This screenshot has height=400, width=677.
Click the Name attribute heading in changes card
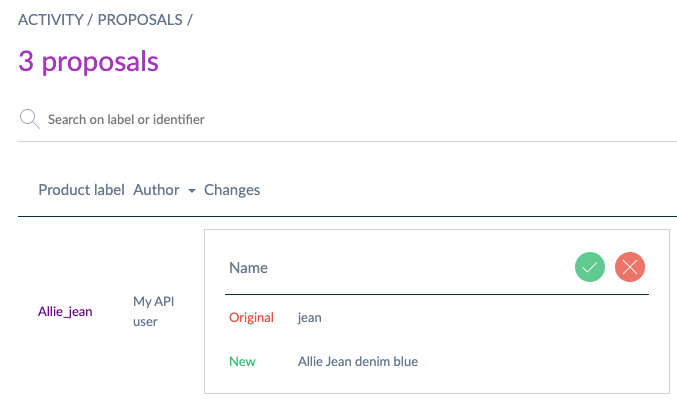(x=248, y=268)
